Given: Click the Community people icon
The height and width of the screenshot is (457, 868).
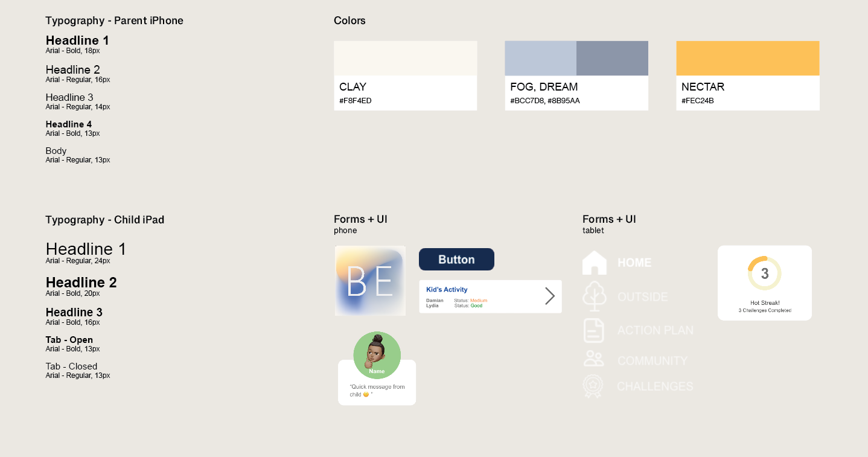Looking at the screenshot, I should pyautogui.click(x=594, y=359).
